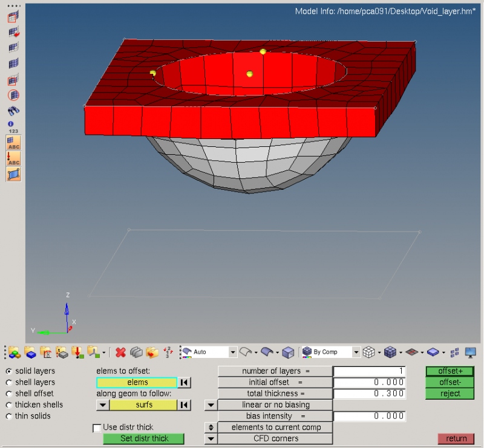Open the By Comp element color dropdown

click(356, 352)
